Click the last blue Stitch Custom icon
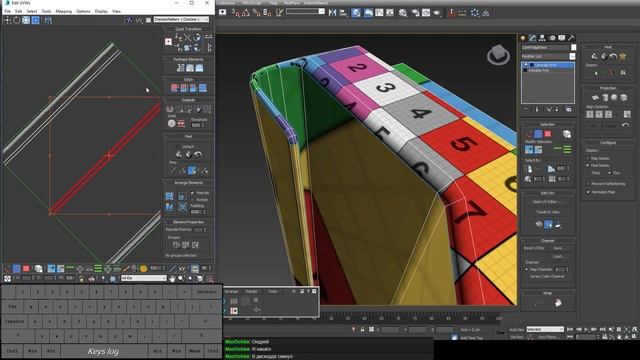This screenshot has width=640, height=360. (x=202, y=88)
